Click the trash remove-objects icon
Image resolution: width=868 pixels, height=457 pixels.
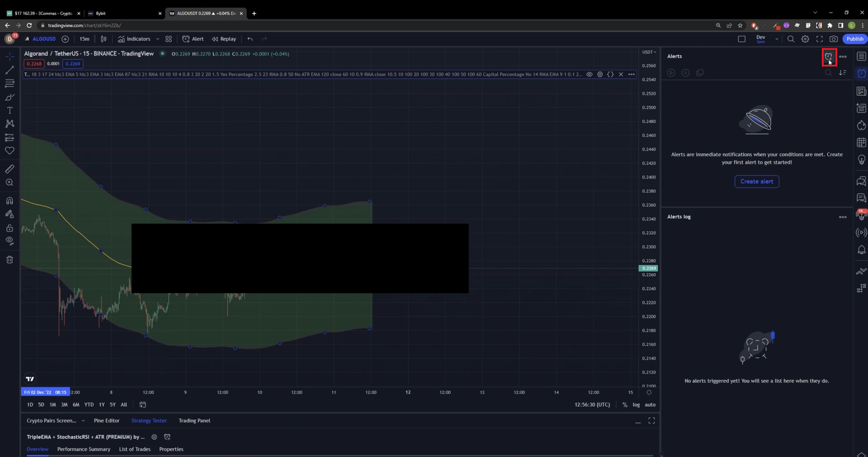pyautogui.click(x=9, y=260)
